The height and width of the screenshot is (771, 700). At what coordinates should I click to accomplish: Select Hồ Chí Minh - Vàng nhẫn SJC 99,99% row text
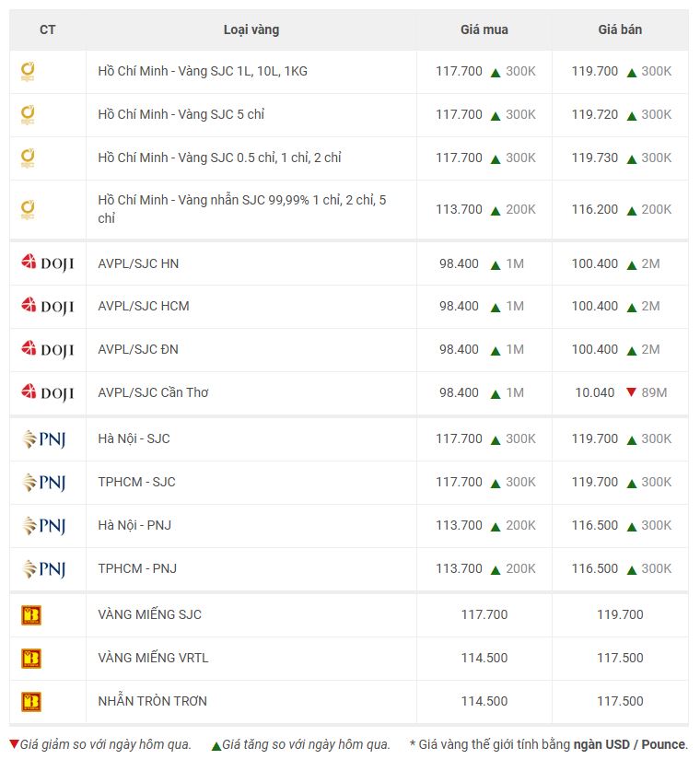(242, 209)
